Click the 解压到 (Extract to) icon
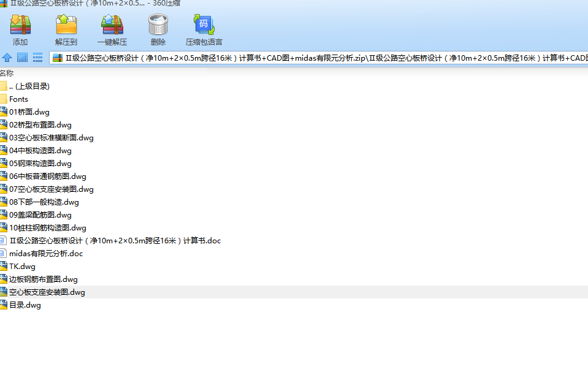The height and width of the screenshot is (391, 588). 66,25
